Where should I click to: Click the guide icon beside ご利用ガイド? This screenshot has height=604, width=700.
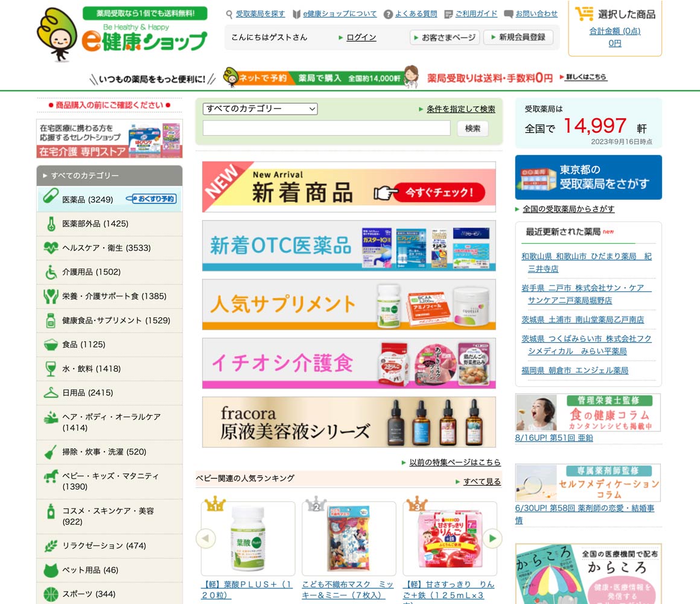(x=448, y=14)
